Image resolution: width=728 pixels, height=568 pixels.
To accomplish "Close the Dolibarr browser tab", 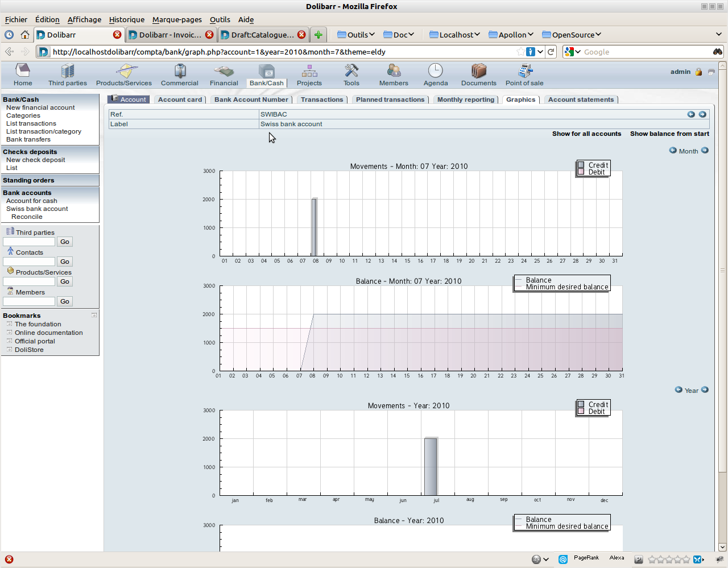I will point(117,35).
